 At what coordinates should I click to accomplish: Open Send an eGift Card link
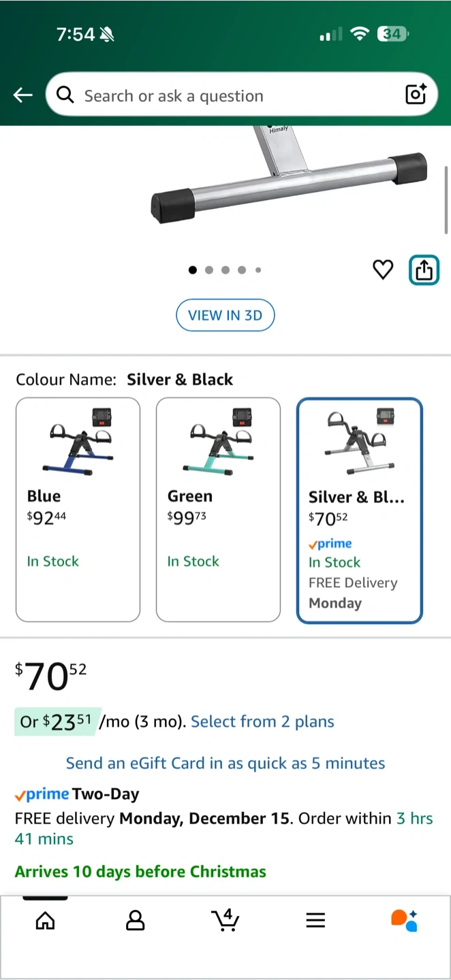(226, 763)
